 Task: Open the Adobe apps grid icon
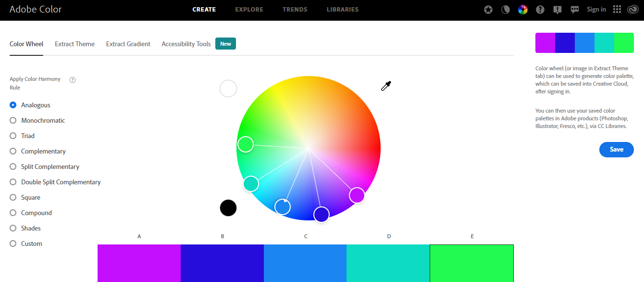(x=617, y=9)
